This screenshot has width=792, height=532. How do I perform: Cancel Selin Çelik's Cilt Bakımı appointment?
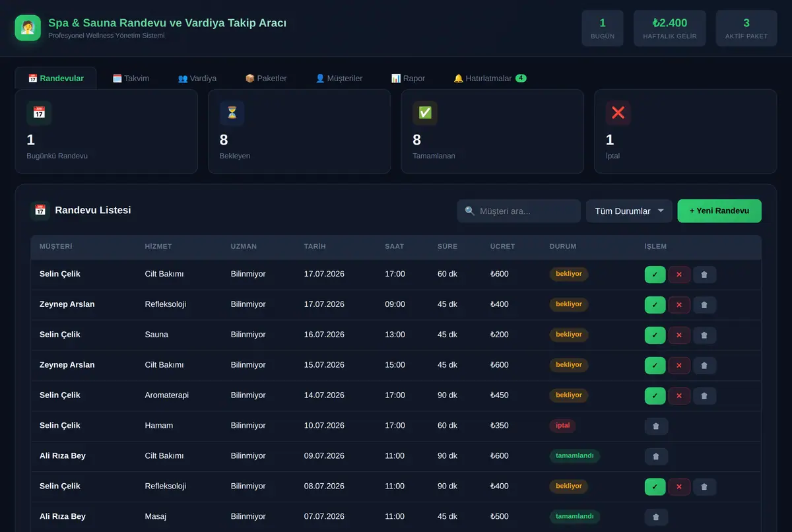pos(679,275)
